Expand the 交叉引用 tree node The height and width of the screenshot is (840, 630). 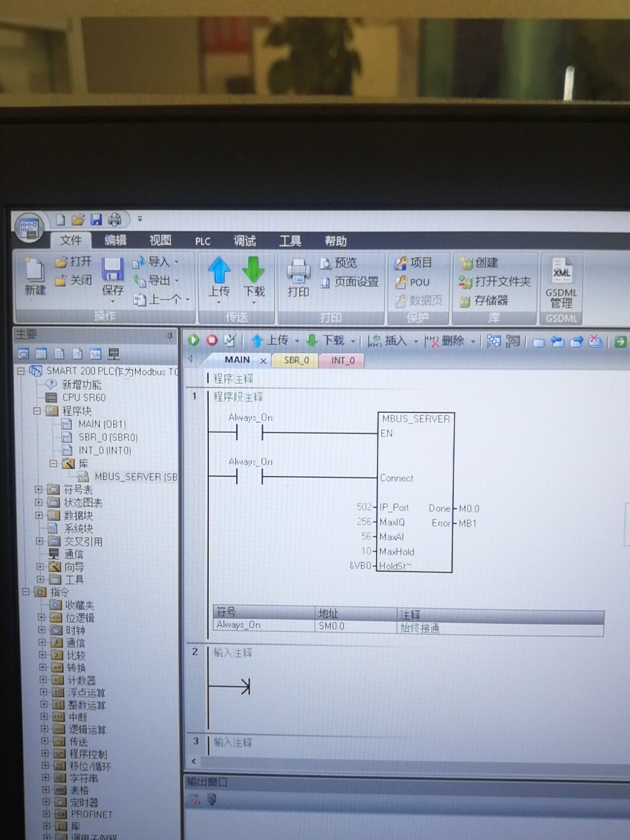(39, 541)
